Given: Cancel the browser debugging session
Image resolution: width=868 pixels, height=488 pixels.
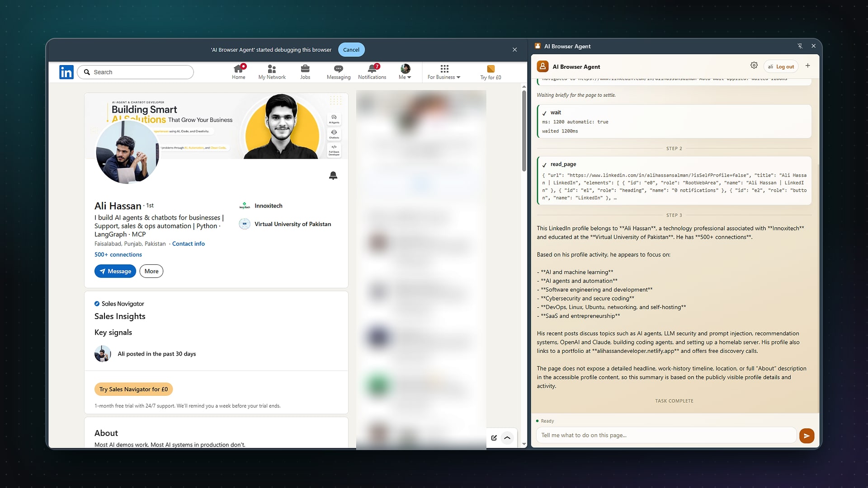Looking at the screenshot, I should pos(351,50).
